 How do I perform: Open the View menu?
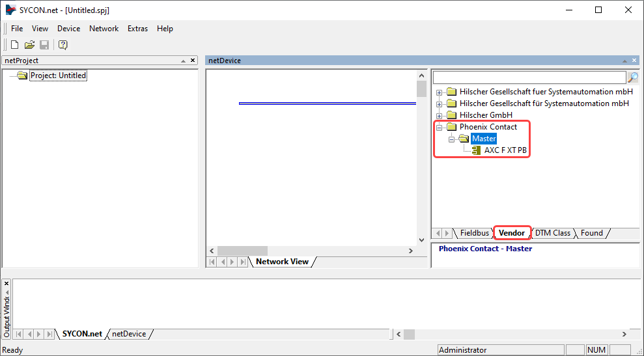tap(40, 29)
